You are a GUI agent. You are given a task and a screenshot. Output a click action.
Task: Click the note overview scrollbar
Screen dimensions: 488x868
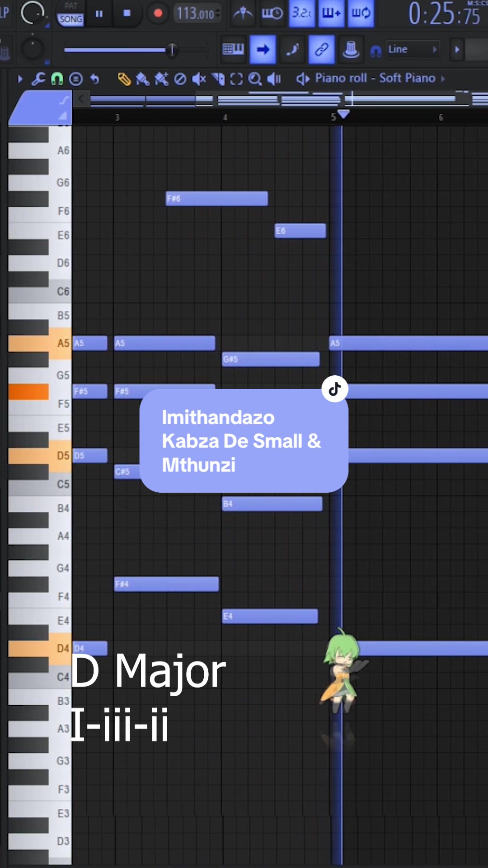pos(289,99)
